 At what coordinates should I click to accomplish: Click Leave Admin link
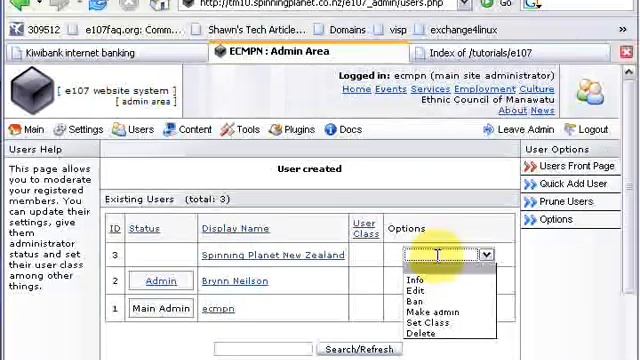click(526, 130)
